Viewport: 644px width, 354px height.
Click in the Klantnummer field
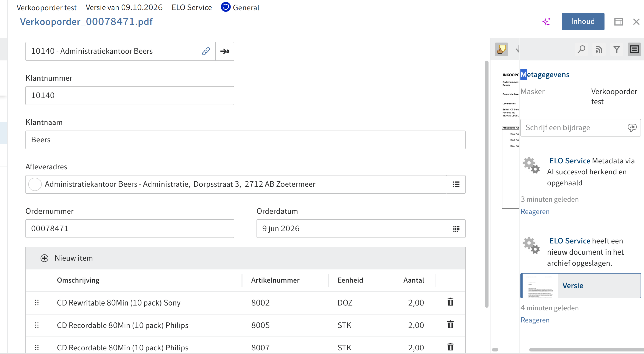[x=130, y=95]
